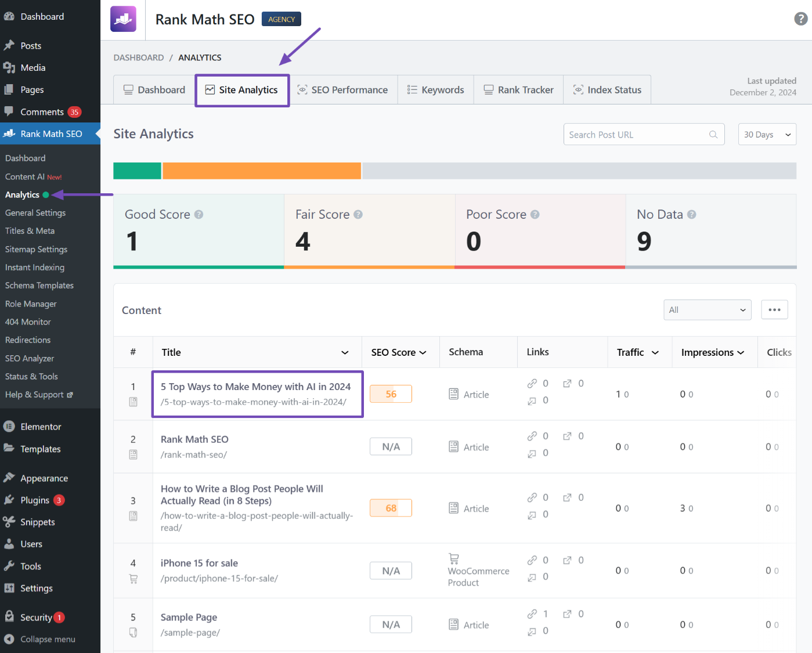Image resolution: width=812 pixels, height=653 pixels.
Task: Expand the Title column chevron
Action: [345, 352]
